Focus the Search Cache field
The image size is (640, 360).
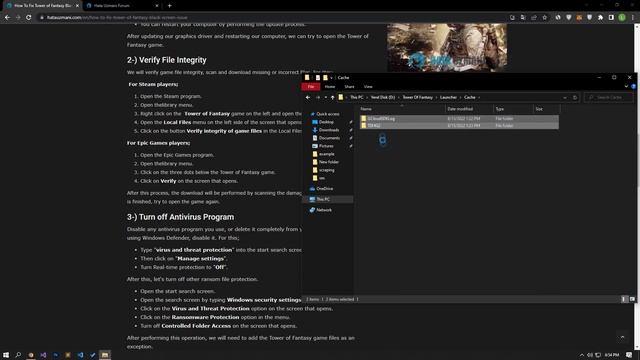[x=609, y=98]
